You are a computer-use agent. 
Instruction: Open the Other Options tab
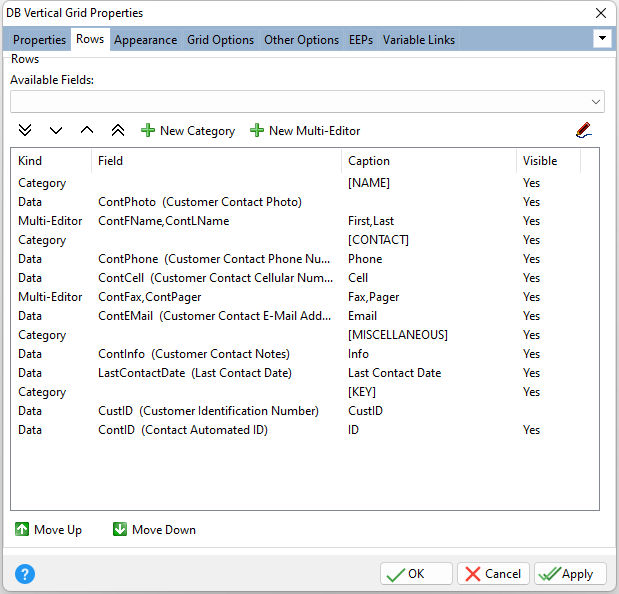(x=301, y=40)
